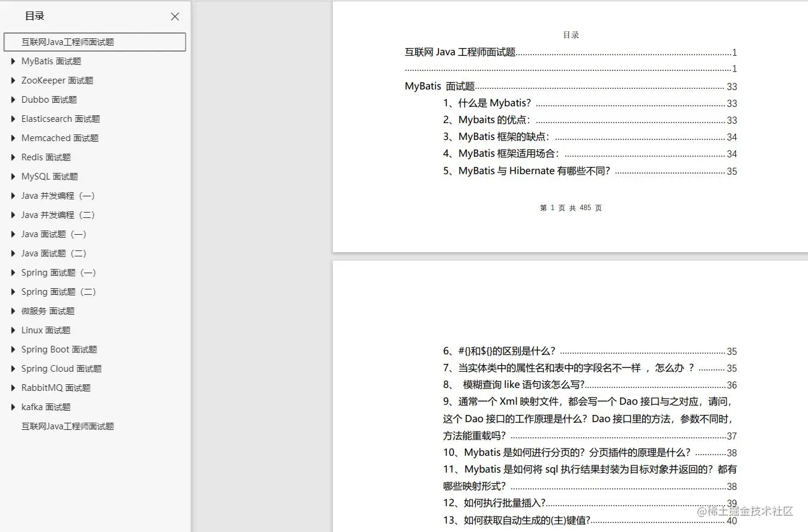Open Java 面试题（二）in the outline
Image resolution: width=808 pixels, height=532 pixels.
54,253
